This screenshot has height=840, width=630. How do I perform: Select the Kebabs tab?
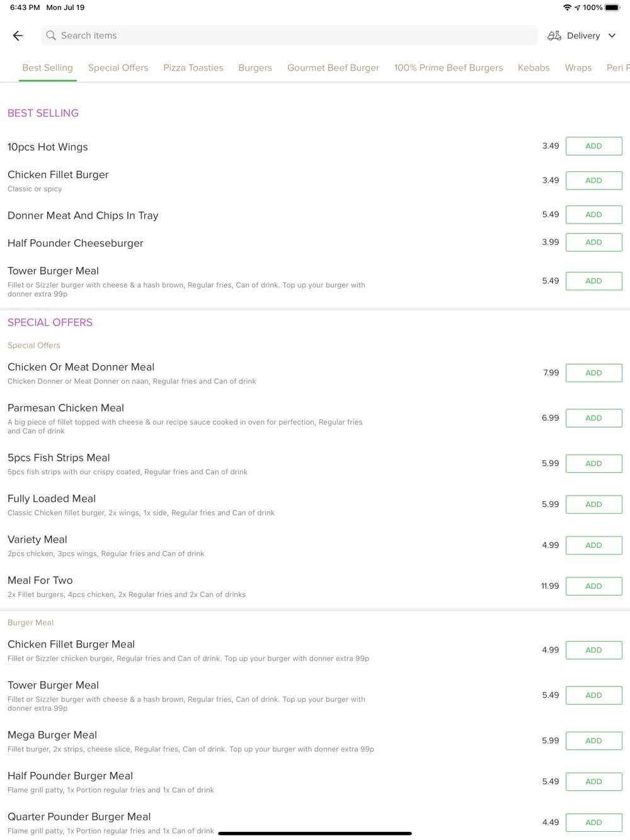534,68
